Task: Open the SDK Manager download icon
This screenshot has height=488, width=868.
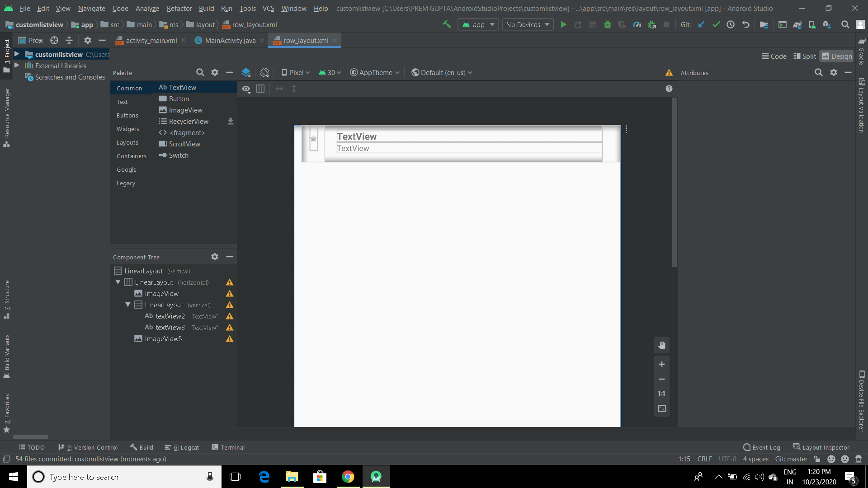Action: [x=827, y=24]
